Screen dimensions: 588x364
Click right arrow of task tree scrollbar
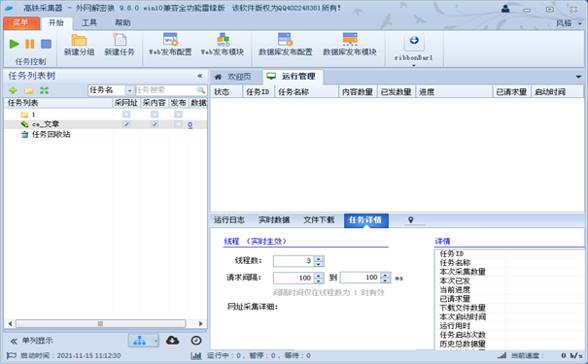(x=200, y=323)
